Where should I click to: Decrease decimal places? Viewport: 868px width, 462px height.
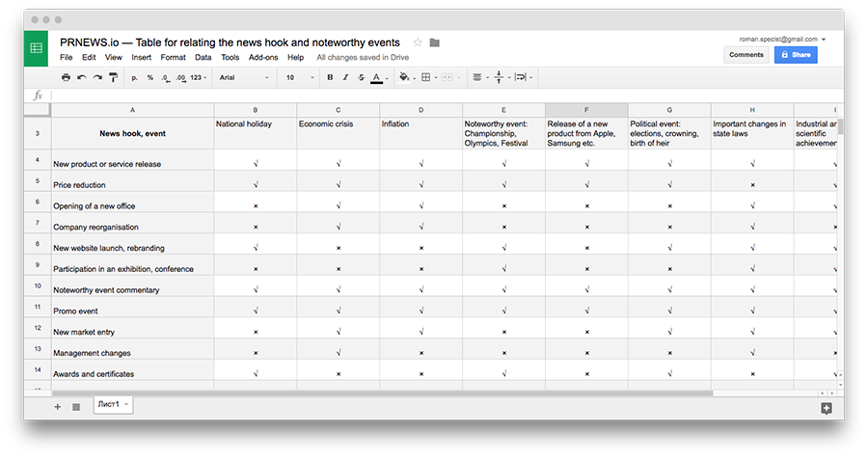tap(166, 78)
